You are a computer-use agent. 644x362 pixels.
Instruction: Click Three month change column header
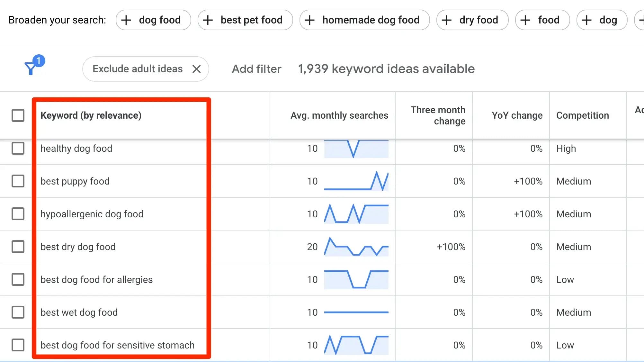(x=438, y=115)
